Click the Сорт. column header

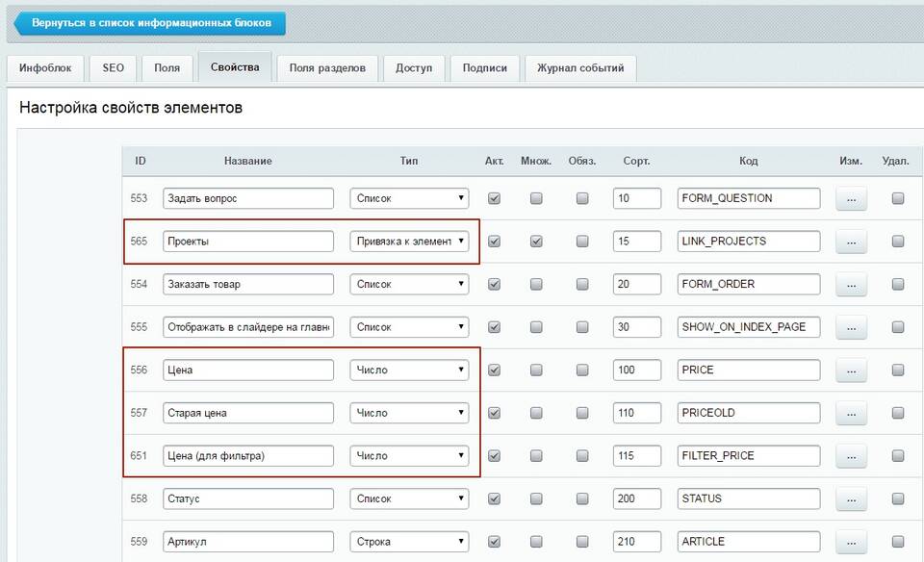pos(636,162)
